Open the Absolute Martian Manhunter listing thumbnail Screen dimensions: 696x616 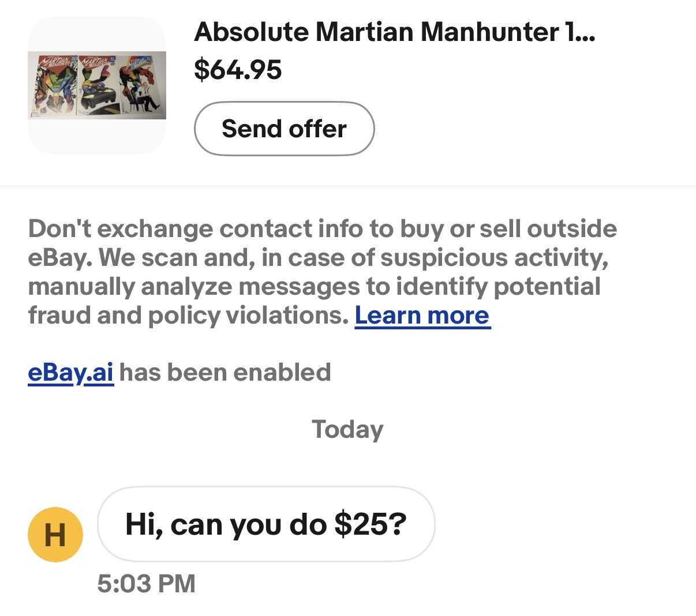point(97,85)
